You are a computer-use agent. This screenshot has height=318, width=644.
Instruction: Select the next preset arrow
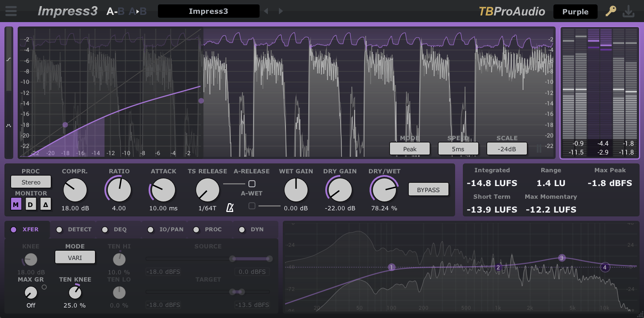[x=281, y=11]
